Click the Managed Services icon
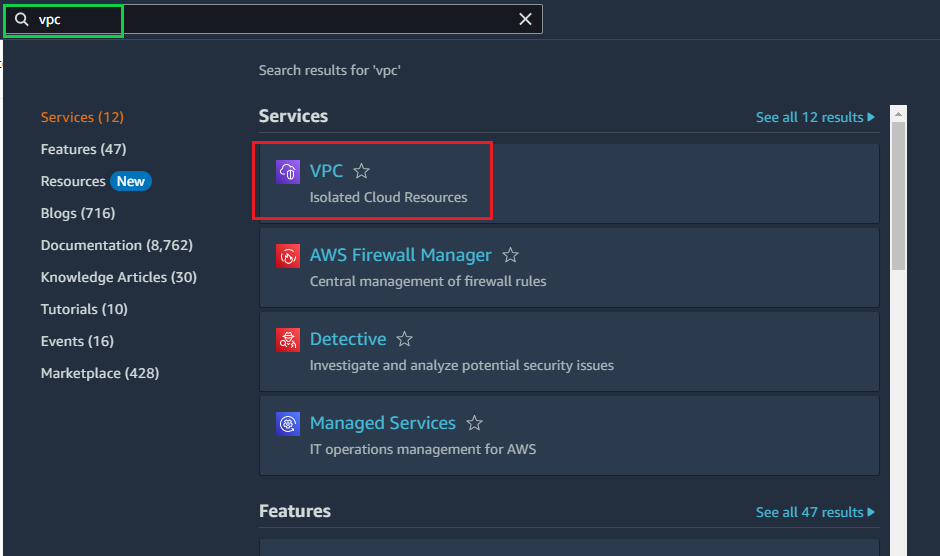Image resolution: width=940 pixels, height=556 pixels. (288, 423)
